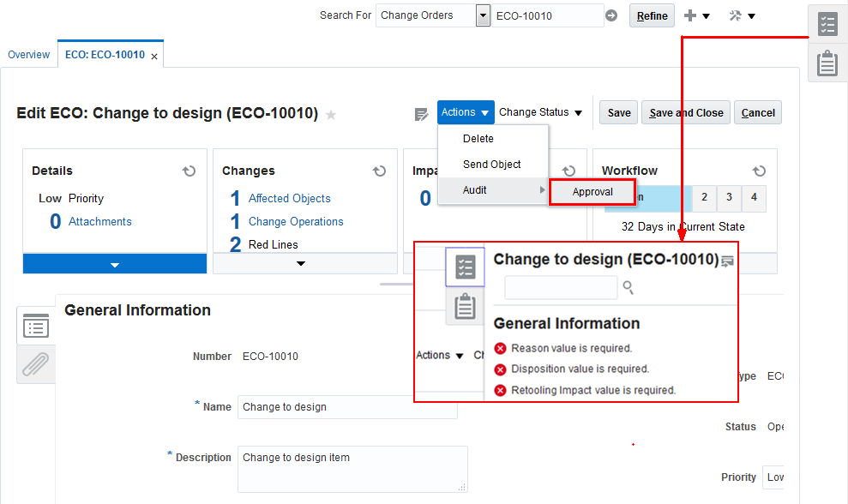The width and height of the screenshot is (848, 504).
Task: Switch to the Overview tab
Action: tap(29, 55)
